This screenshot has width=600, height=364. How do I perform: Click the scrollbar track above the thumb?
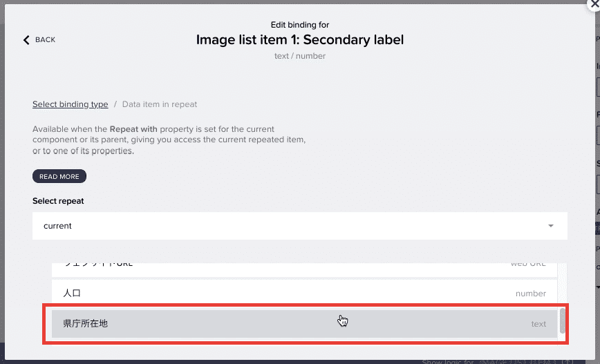[x=562, y=285]
